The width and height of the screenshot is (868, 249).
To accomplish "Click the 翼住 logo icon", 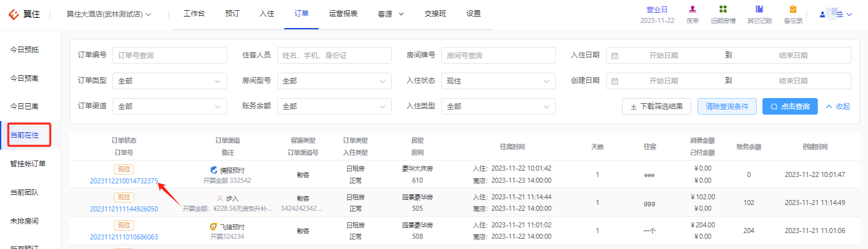I will point(14,14).
